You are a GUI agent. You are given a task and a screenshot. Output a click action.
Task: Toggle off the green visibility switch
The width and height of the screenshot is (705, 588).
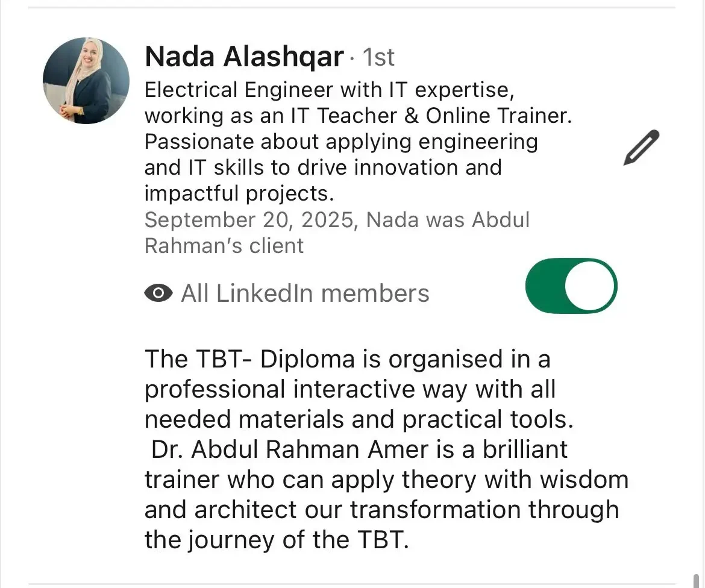click(x=571, y=286)
